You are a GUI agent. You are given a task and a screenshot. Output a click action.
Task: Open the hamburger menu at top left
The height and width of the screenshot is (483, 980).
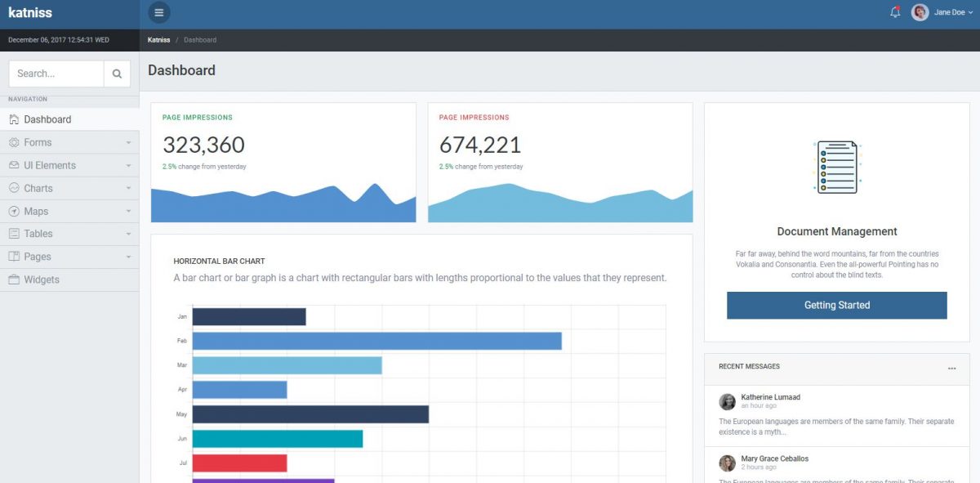click(158, 12)
